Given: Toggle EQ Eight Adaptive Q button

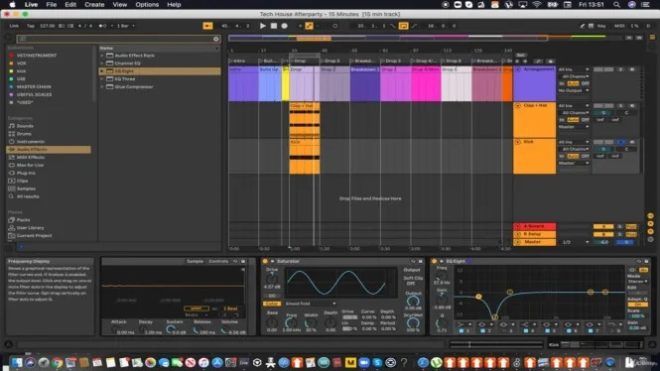Looking at the screenshot, I should [638, 304].
